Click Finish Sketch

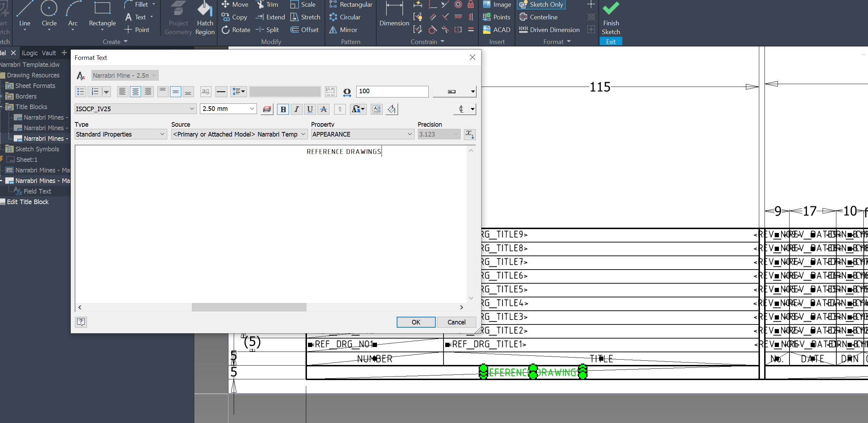pyautogui.click(x=611, y=18)
